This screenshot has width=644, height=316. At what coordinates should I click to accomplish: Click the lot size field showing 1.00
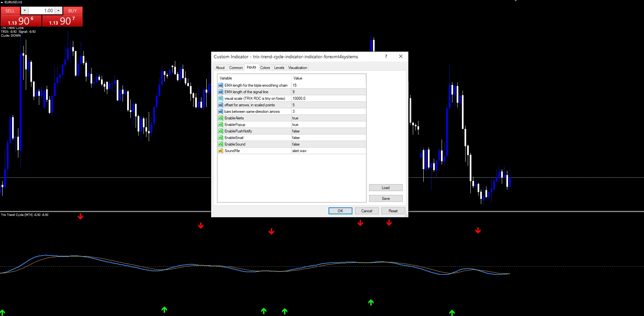[x=42, y=11]
